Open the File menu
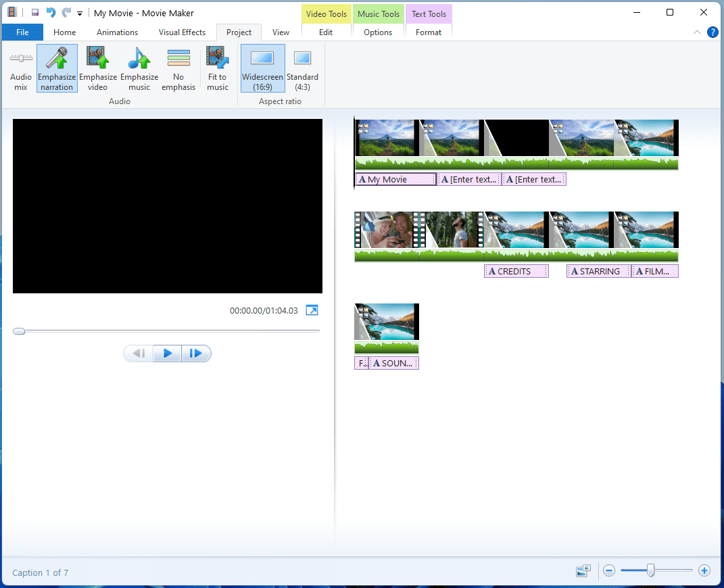 pyautogui.click(x=22, y=32)
